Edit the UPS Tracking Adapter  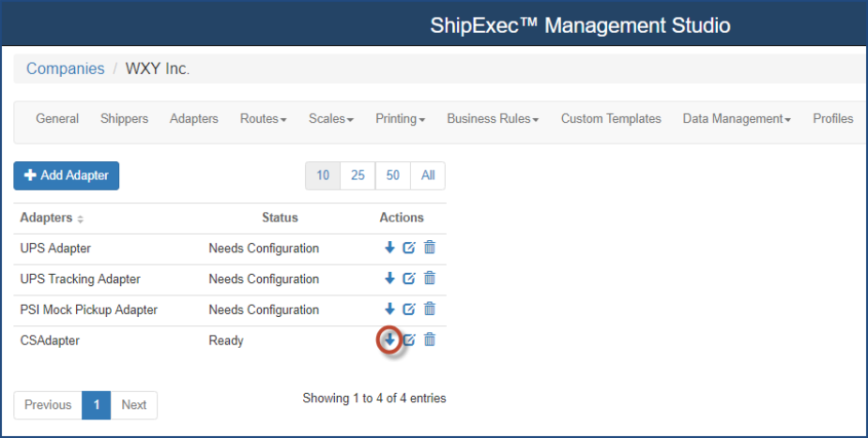point(409,279)
